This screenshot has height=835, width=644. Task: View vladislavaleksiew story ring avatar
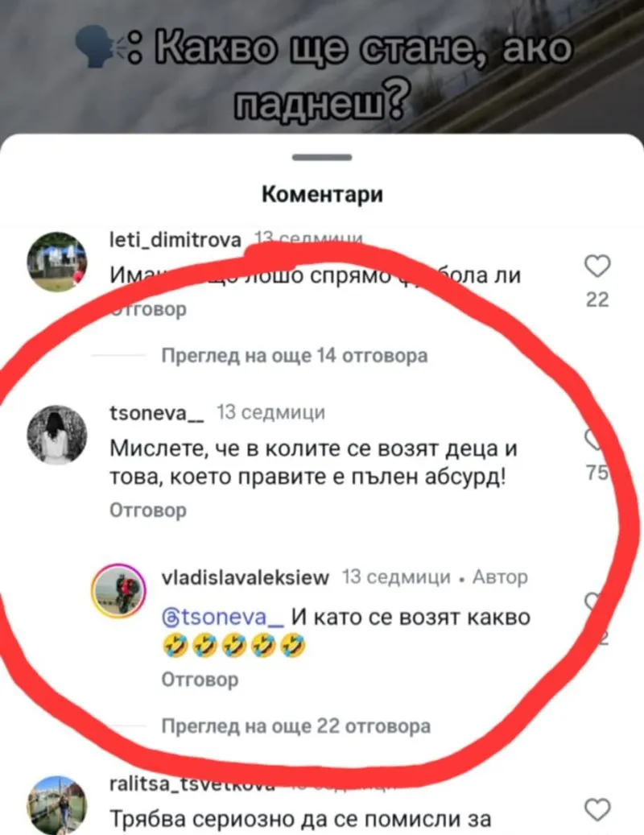[118, 590]
